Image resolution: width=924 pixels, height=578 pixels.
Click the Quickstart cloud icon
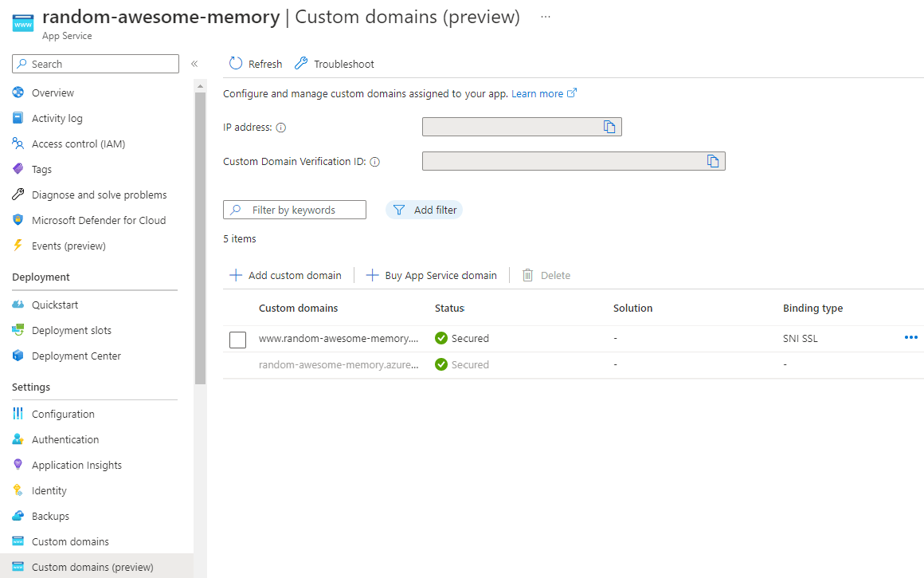[18, 305]
